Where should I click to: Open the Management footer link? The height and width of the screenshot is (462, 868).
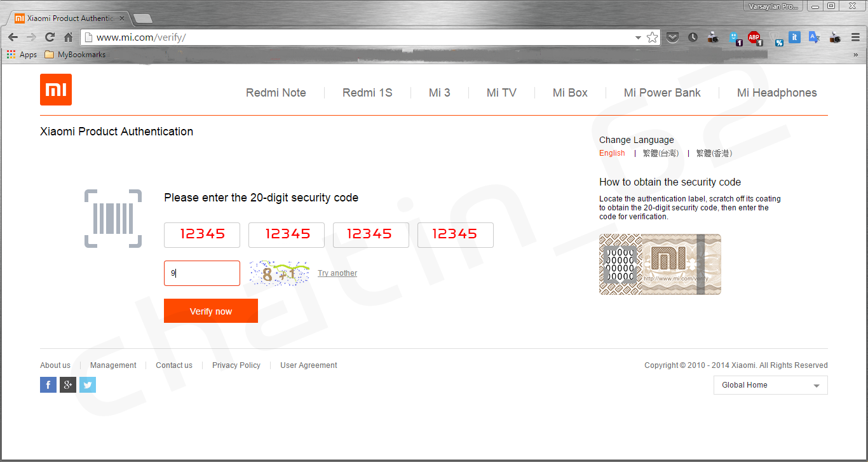coord(113,365)
